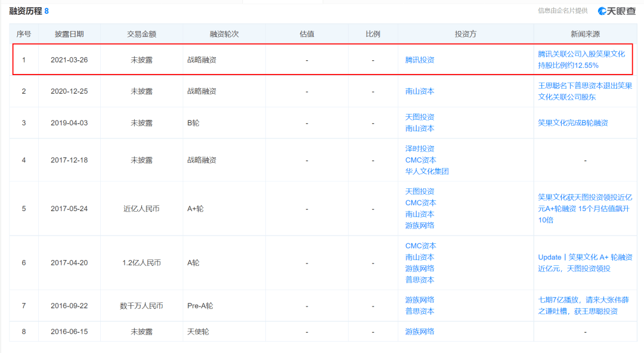The image size is (644, 353).
Task: Click 普思资本 in the 2016-09-22 row
Action: [x=419, y=311]
